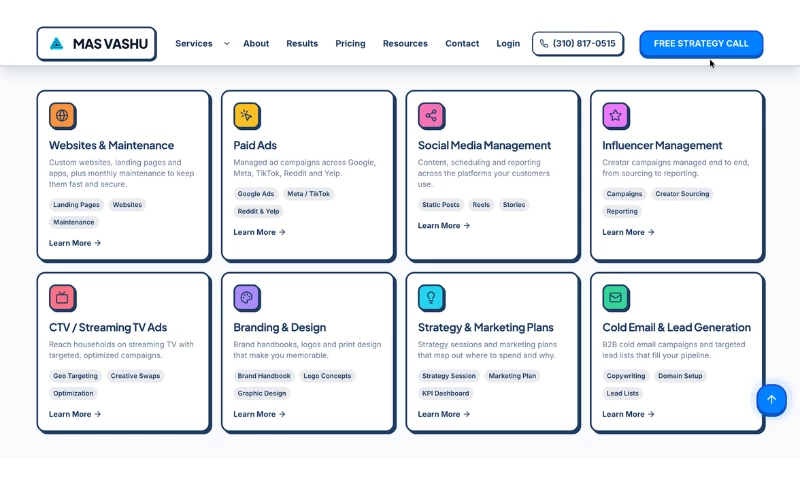Click the Graphic Design tag
800x480 pixels.
click(x=262, y=393)
